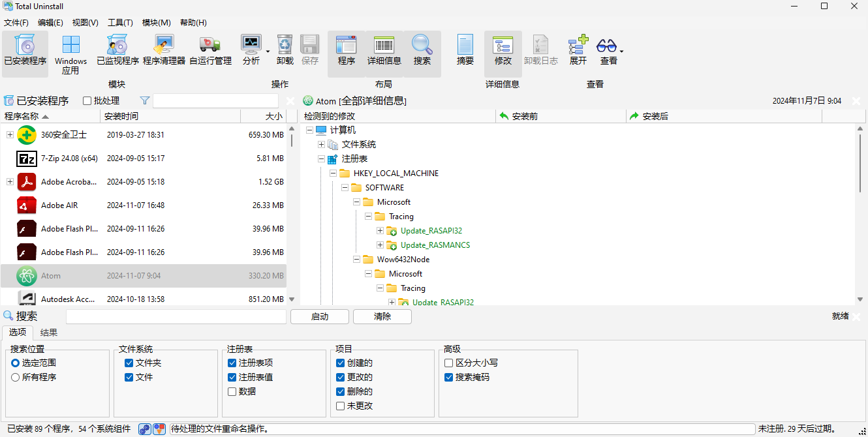This screenshot has width=868, height=437.
Task: Open the 视图(V) menu
Action: coord(85,22)
